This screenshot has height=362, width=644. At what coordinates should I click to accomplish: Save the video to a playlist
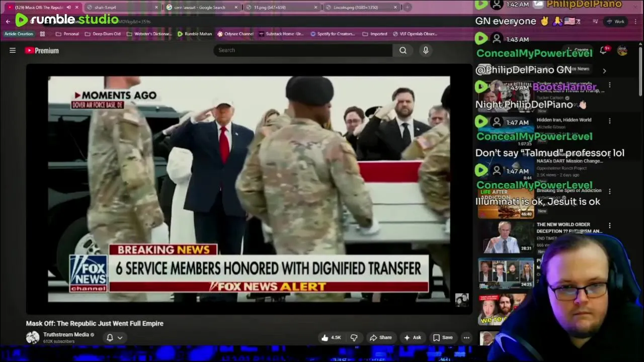tap(443, 337)
